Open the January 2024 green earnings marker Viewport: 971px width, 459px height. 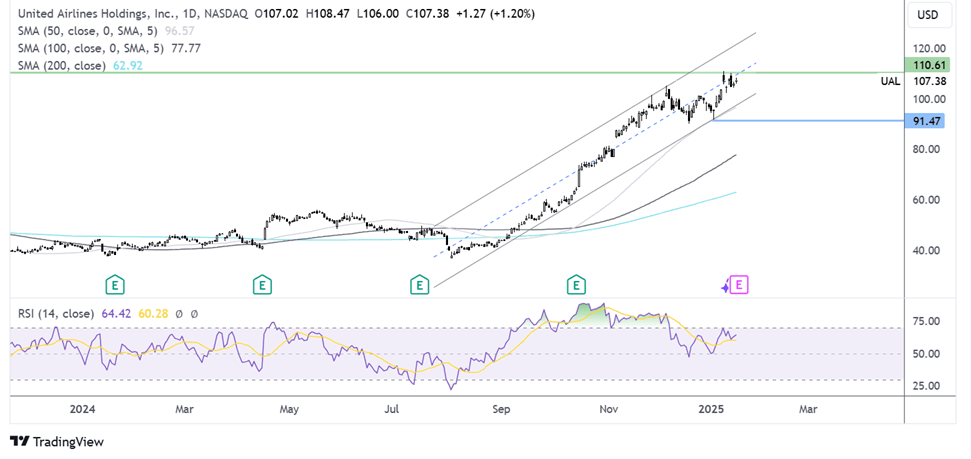[x=114, y=286]
